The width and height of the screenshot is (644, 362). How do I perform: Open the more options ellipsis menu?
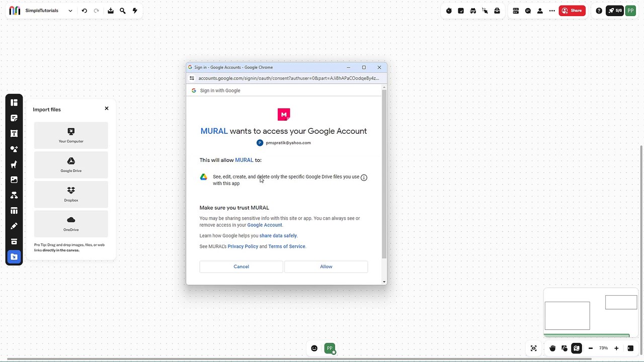click(x=552, y=11)
